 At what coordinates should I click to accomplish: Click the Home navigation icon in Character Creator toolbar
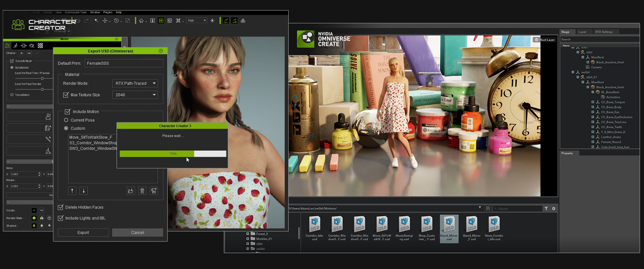click(142, 20)
